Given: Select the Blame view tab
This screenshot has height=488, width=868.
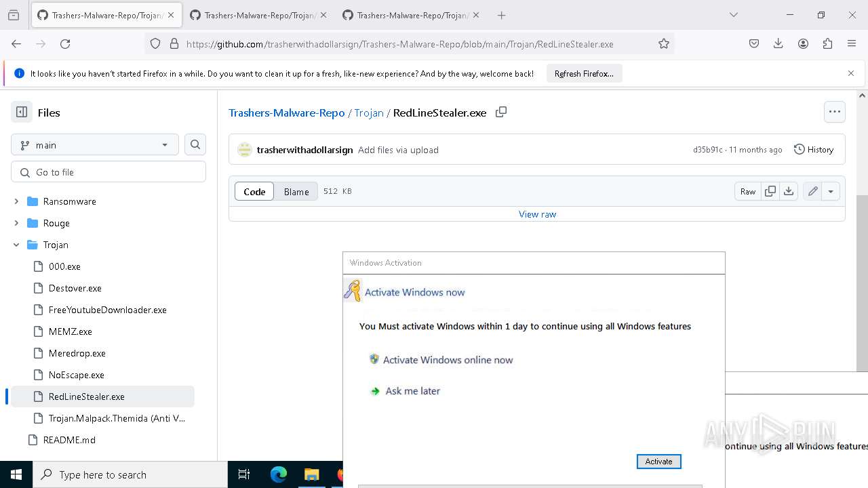Looking at the screenshot, I should pos(296,191).
